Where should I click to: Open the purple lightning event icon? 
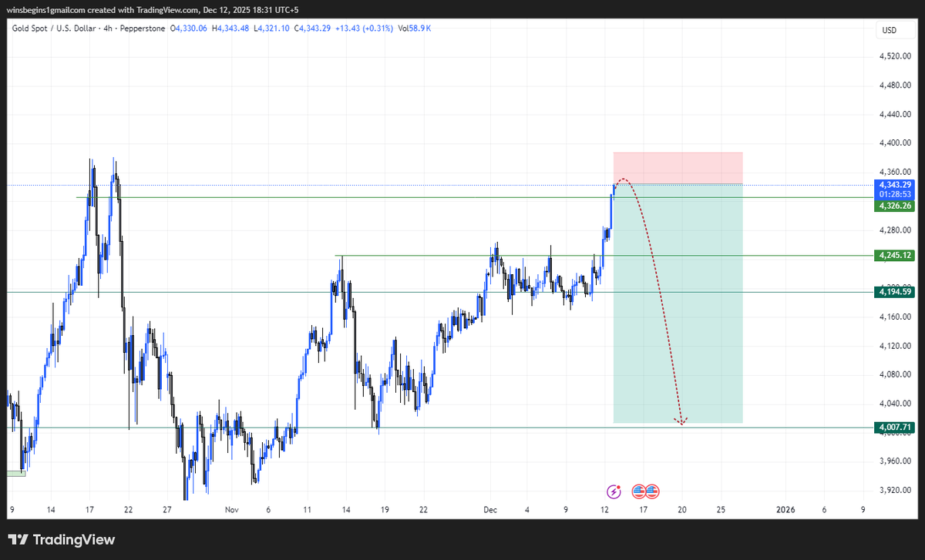pyautogui.click(x=614, y=491)
